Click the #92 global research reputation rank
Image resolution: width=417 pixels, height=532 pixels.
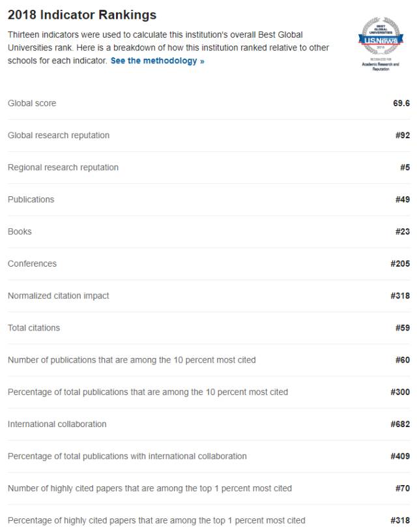click(x=403, y=136)
